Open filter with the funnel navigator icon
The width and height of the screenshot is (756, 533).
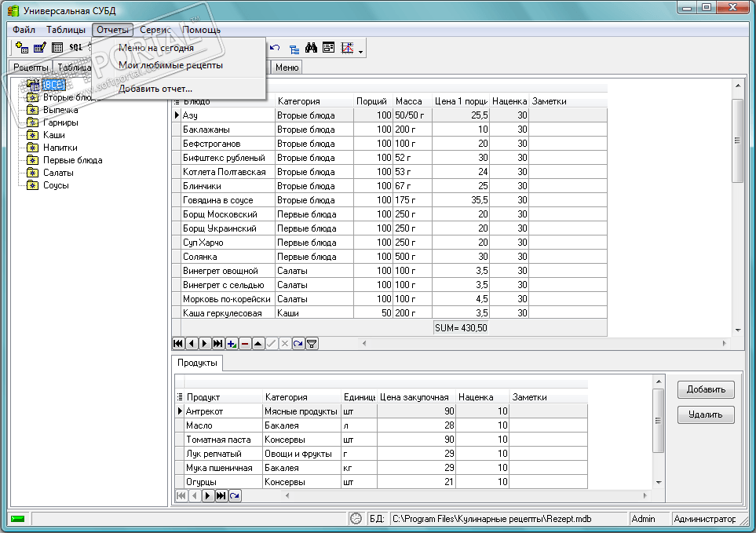(x=312, y=344)
